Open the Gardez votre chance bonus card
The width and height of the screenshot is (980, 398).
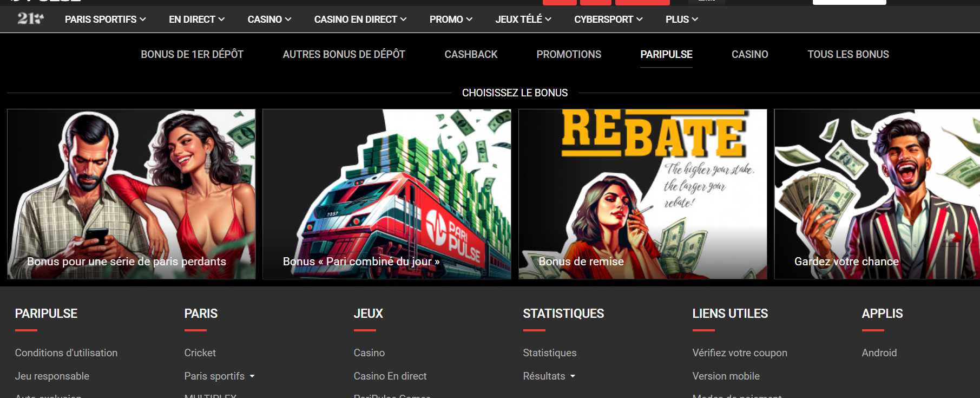[877, 194]
